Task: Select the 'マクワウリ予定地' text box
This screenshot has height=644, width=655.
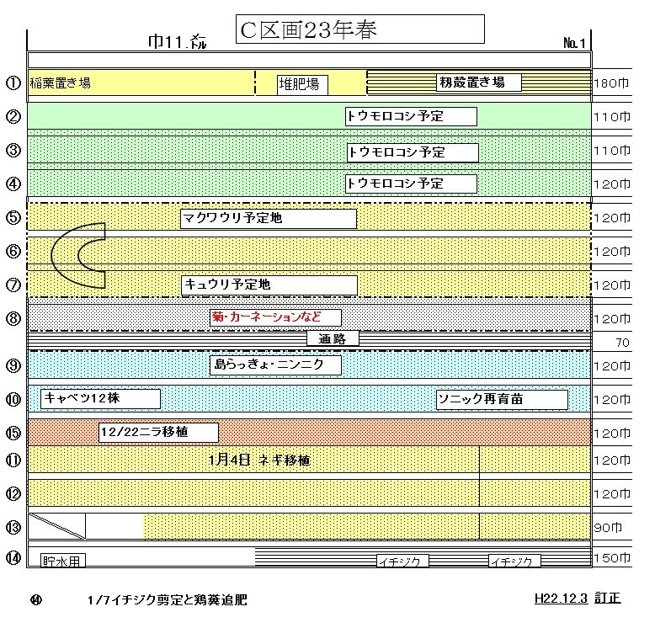Action: coord(269,218)
